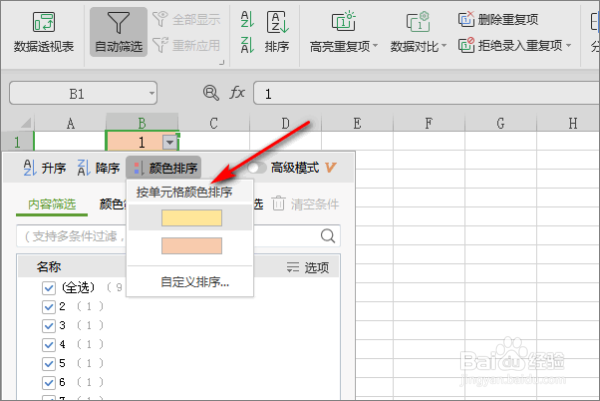Select column header F
The image size is (600, 401).
[429, 123]
